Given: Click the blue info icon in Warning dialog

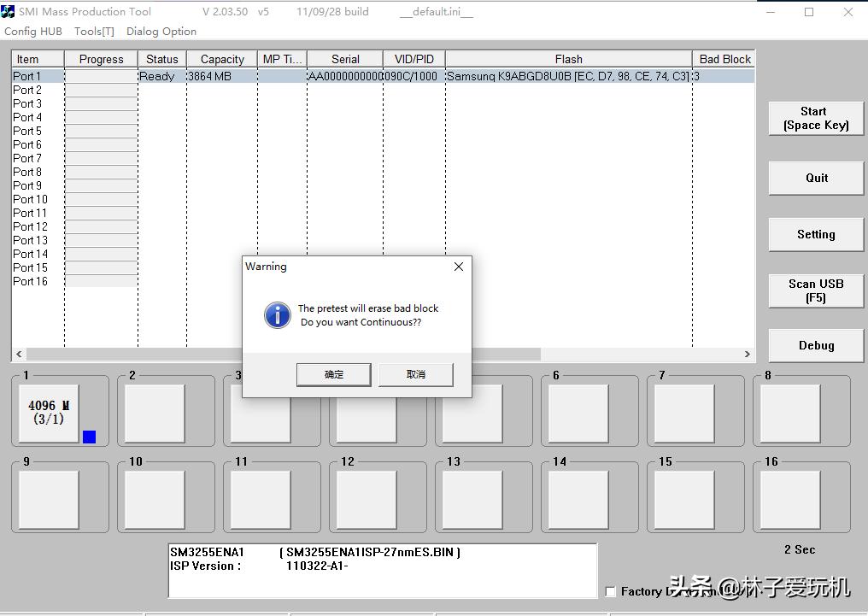Looking at the screenshot, I should (x=278, y=315).
